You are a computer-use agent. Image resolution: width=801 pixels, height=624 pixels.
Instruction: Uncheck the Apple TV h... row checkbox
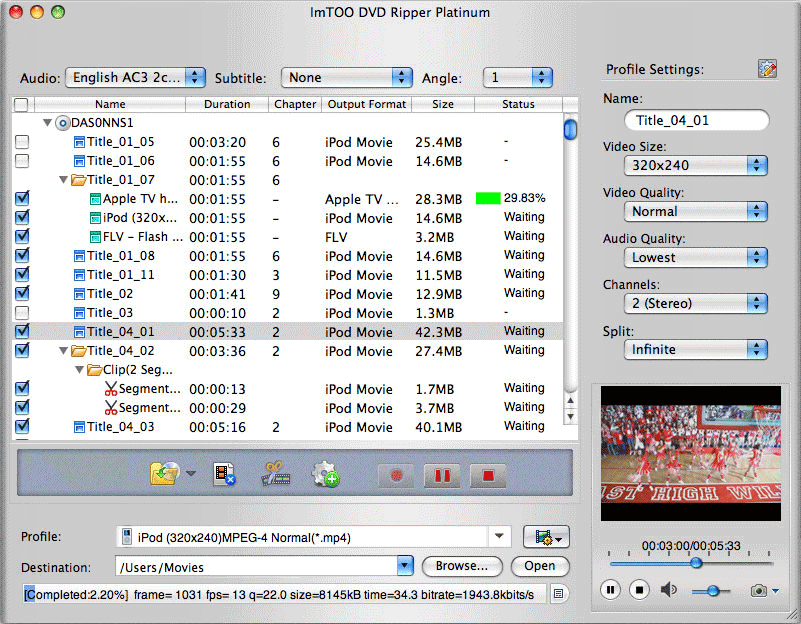22,198
